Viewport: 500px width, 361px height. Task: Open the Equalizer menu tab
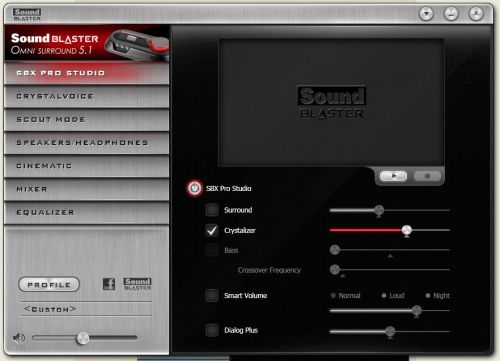(x=87, y=212)
